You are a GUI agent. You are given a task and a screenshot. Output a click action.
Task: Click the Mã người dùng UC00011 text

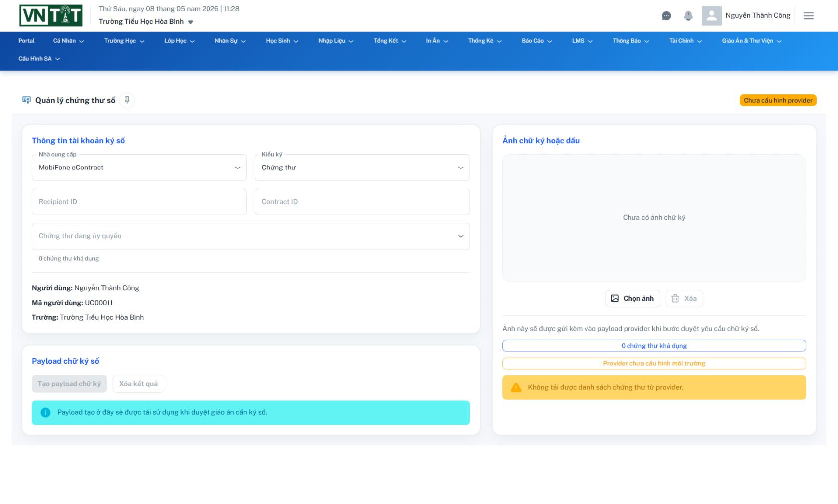click(72, 303)
